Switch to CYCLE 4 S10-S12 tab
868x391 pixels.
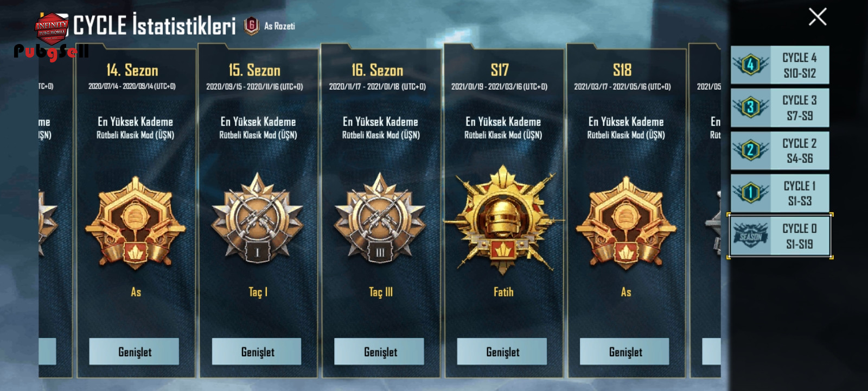pos(780,65)
